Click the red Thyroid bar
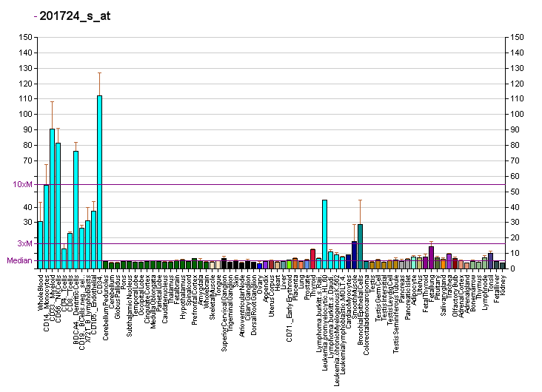Viewport: 542px width, 392px height. pos(312,259)
